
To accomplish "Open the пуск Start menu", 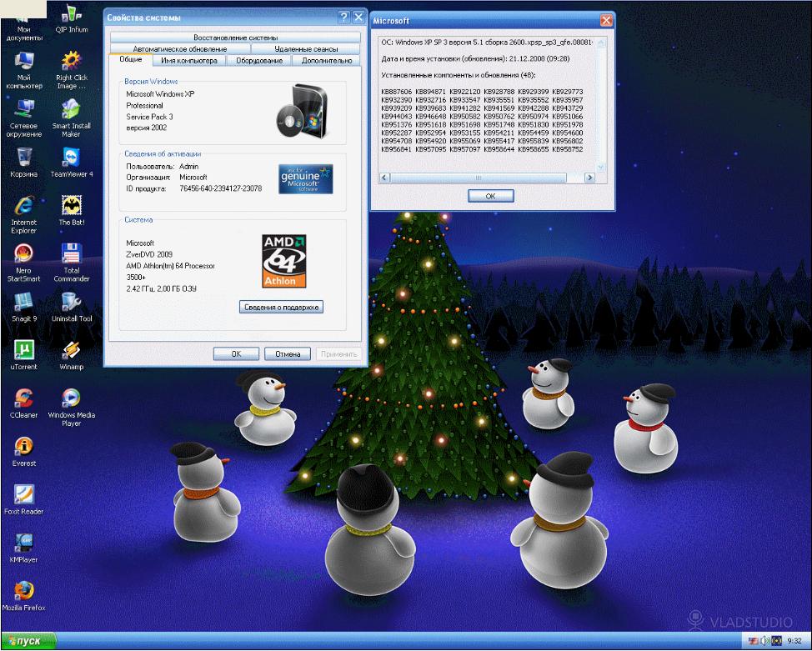I will pos(28,641).
